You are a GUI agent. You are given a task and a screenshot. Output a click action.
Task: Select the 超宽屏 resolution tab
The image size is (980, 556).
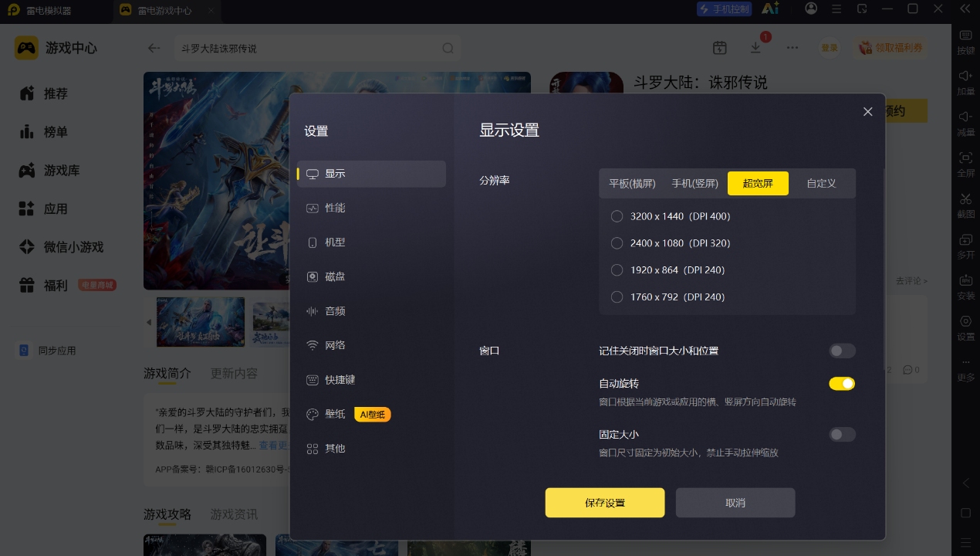(x=758, y=184)
